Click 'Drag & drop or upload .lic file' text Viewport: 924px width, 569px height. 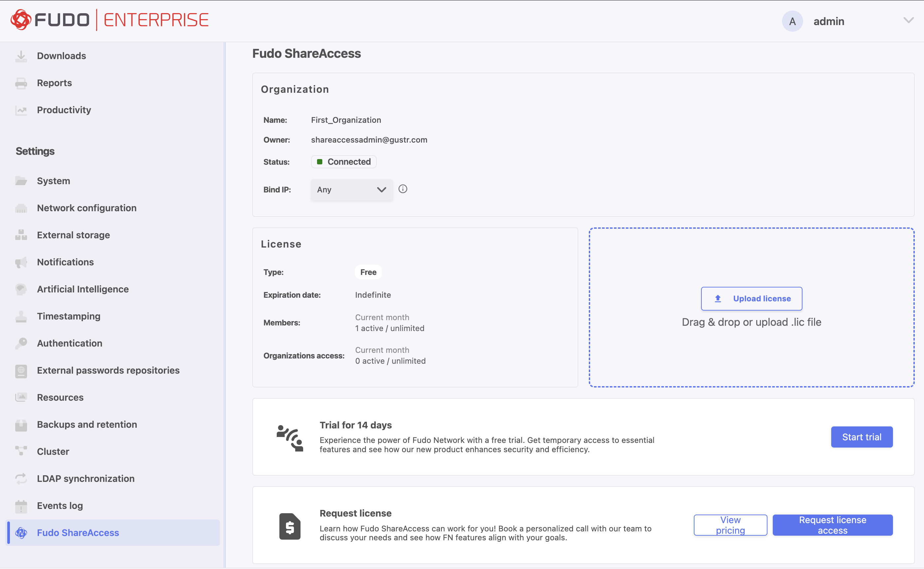[x=752, y=322]
